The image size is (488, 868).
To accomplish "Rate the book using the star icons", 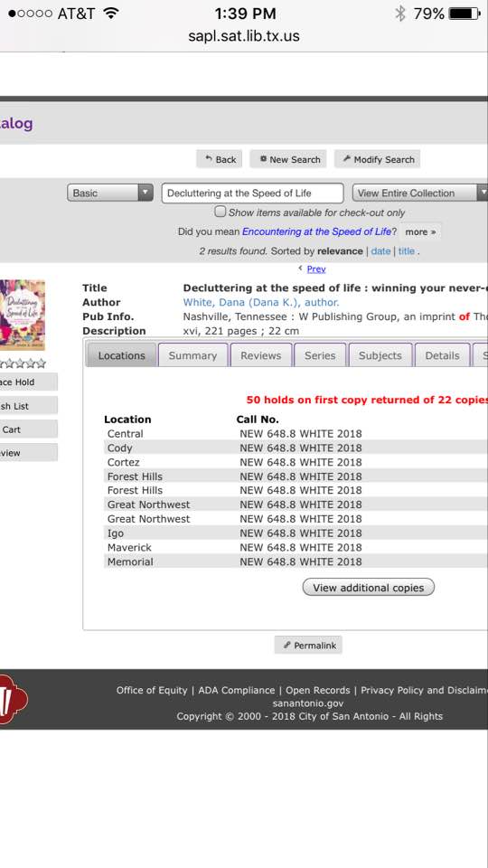I will pyautogui.click(x=22, y=363).
